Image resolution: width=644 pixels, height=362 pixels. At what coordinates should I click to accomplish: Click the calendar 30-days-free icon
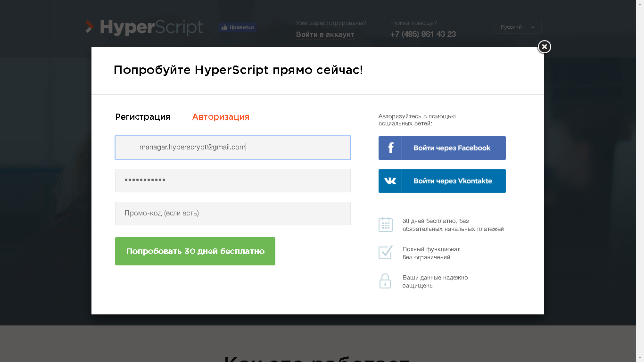[x=385, y=224]
